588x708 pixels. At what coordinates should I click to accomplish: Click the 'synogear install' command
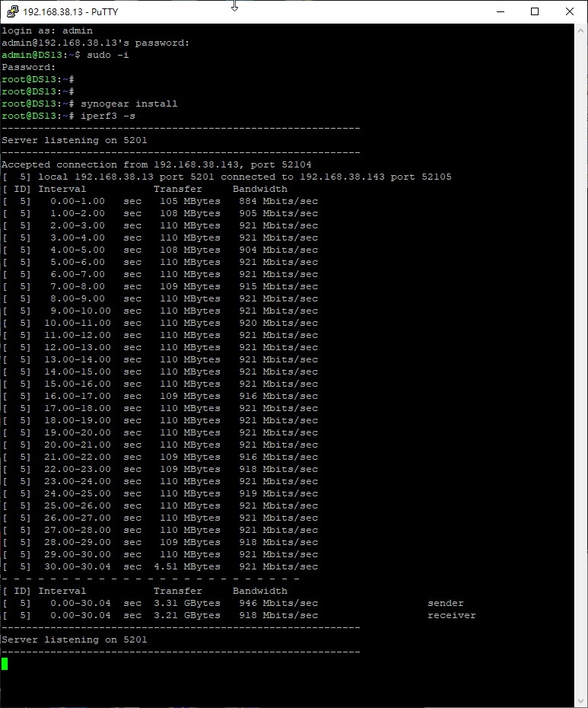[129, 104]
